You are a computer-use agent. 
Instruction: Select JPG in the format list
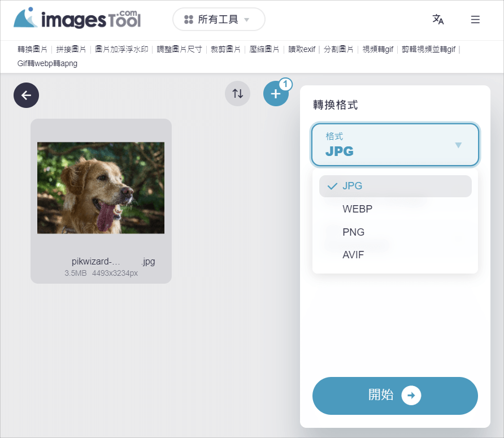point(395,186)
